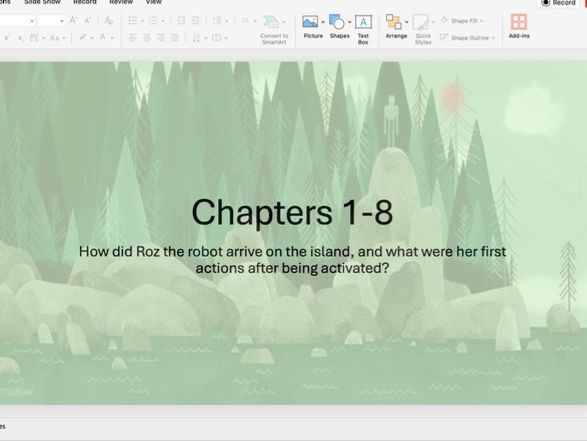Image resolution: width=587 pixels, height=441 pixels.
Task: Insert a Picture from the ribbon
Action: click(313, 27)
